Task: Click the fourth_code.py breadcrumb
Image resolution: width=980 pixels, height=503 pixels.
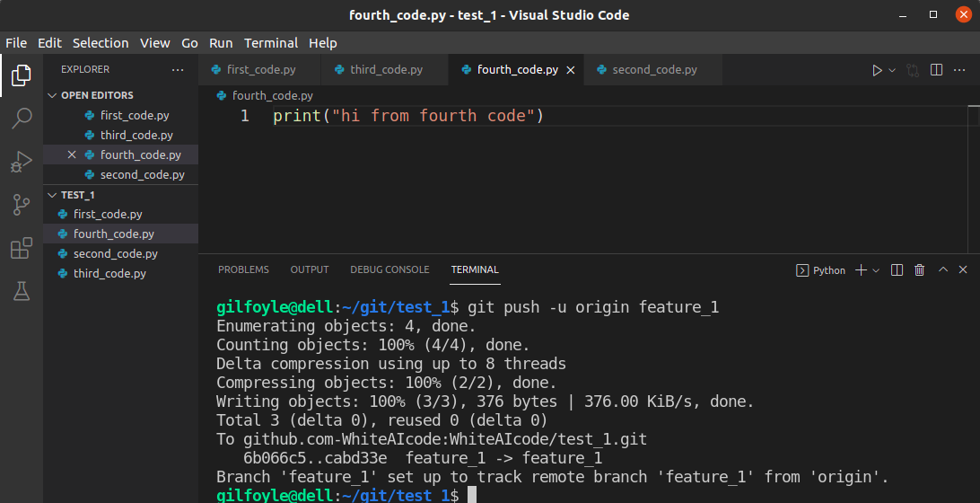Action: point(265,96)
